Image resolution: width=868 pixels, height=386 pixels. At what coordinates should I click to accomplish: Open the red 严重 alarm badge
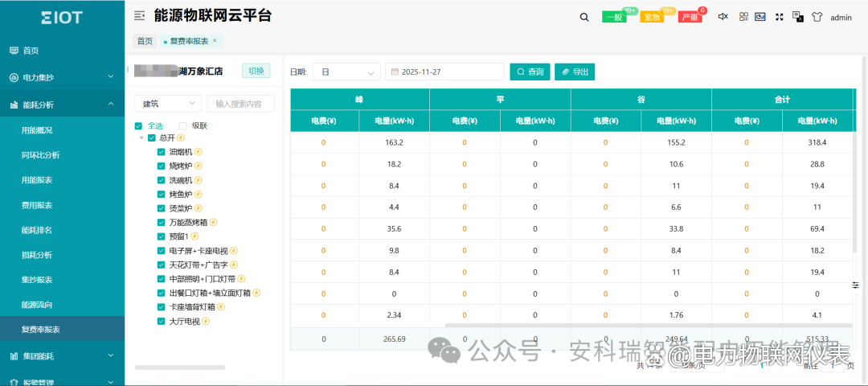690,17
